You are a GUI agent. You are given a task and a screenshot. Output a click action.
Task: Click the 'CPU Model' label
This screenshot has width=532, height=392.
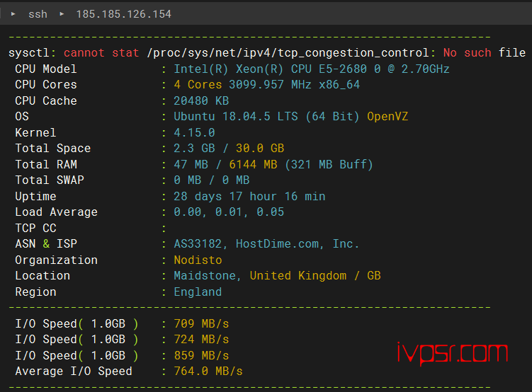[x=46, y=69]
